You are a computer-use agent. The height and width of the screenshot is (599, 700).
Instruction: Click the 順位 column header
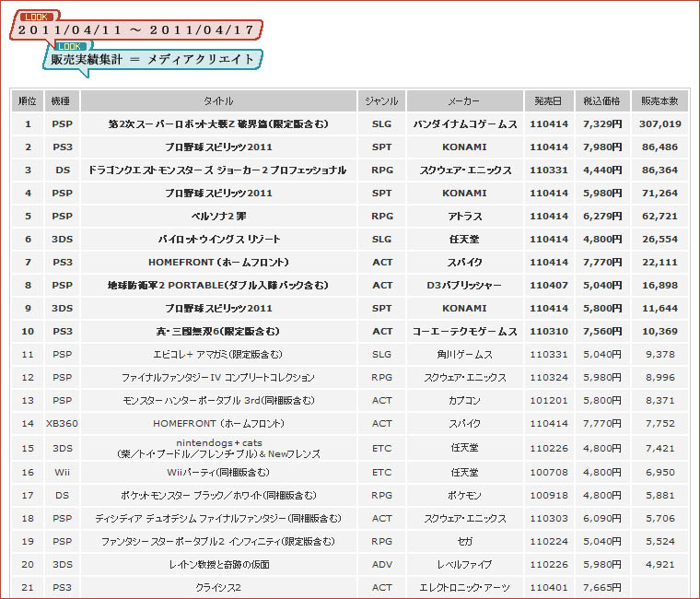pos(28,101)
